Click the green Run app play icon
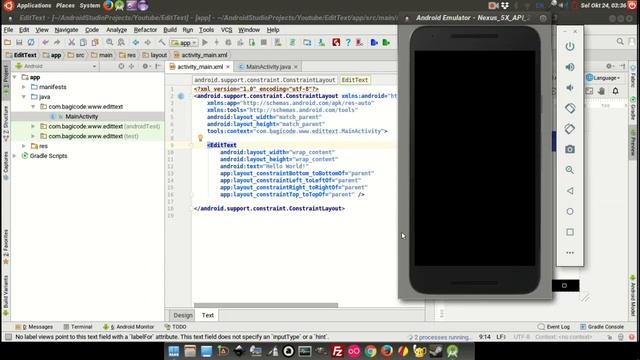The image size is (640, 360). 205,42
